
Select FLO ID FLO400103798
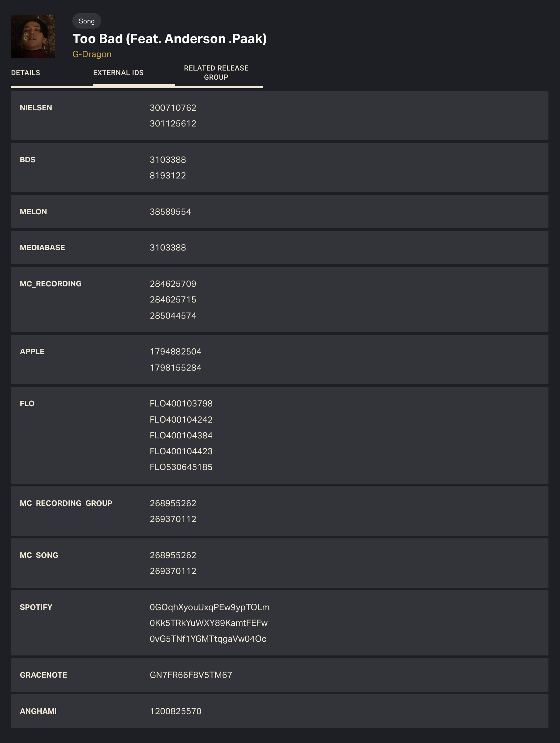[x=181, y=403]
